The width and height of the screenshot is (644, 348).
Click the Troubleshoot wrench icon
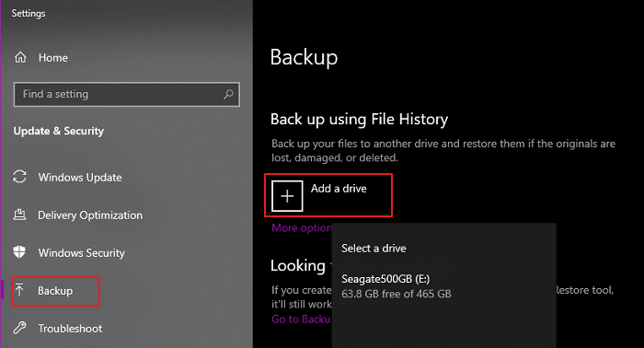point(19,328)
